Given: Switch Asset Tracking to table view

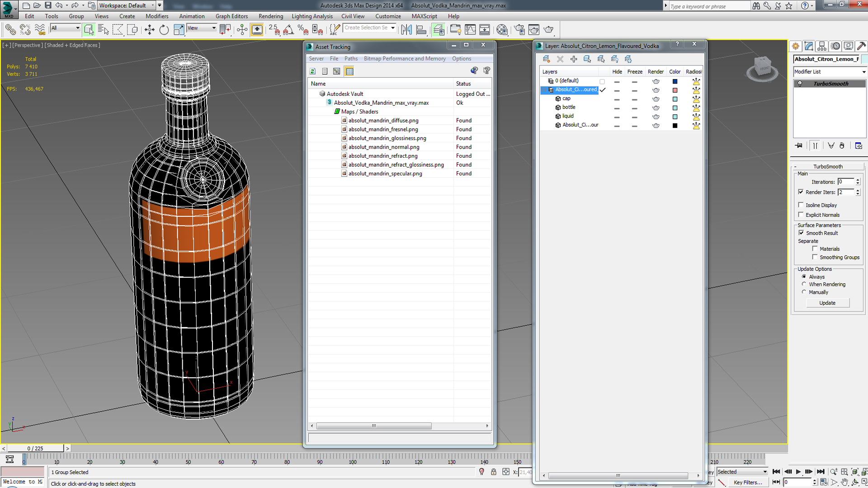Looking at the screenshot, I should [349, 71].
